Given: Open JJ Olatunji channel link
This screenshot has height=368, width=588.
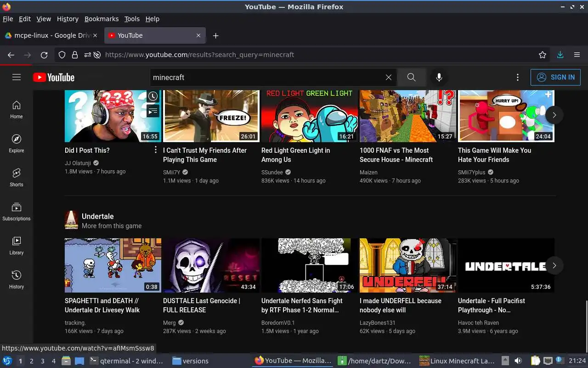Looking at the screenshot, I should (78, 163).
